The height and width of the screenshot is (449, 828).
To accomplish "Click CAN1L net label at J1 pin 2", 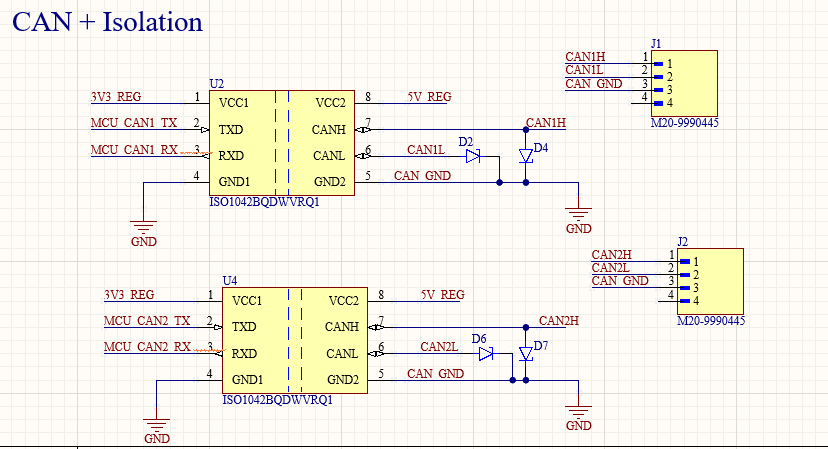I will click(585, 70).
